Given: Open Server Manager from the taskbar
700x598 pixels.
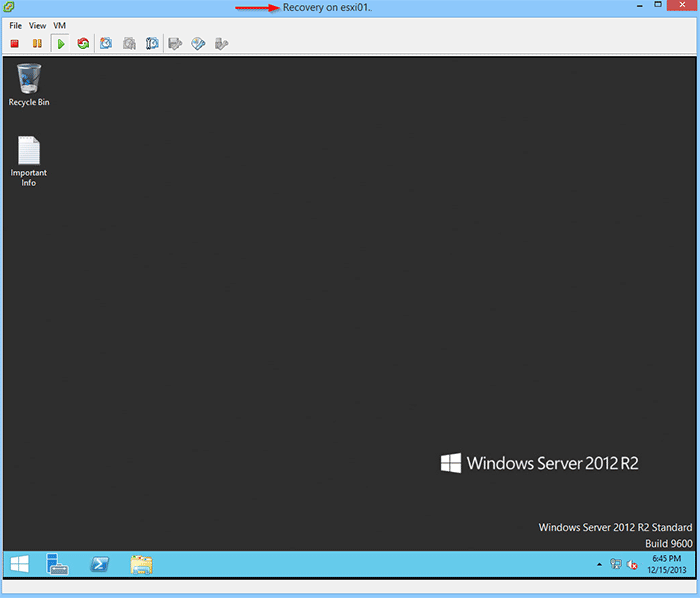Looking at the screenshot, I should [57, 564].
